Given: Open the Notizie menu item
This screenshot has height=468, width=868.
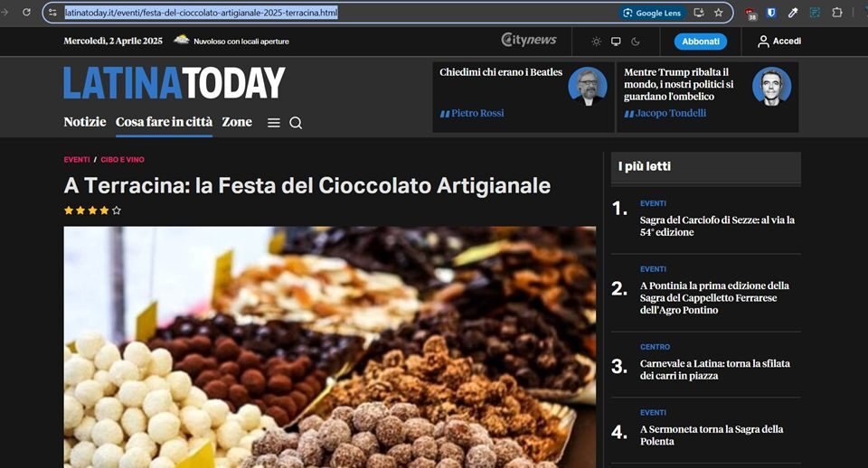Looking at the screenshot, I should coord(85,122).
